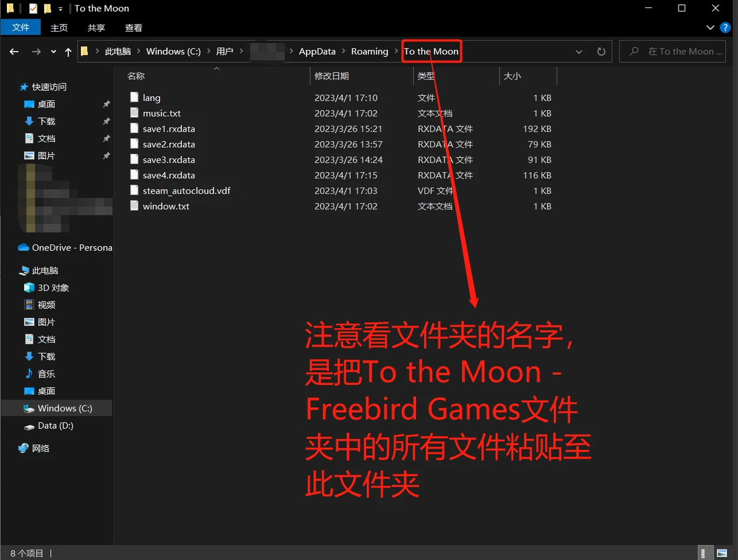Screen dimensions: 738x560
Task: Select the save4.rxdata file icon
Action: [134, 175]
